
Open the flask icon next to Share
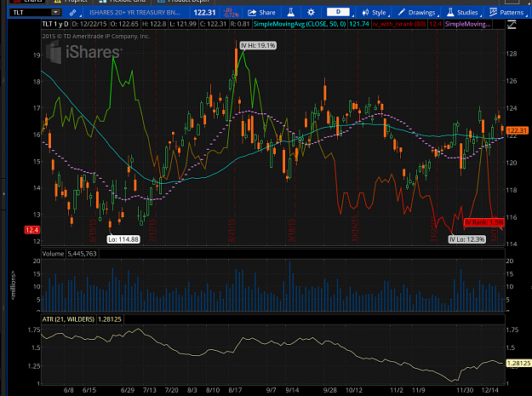coord(291,13)
